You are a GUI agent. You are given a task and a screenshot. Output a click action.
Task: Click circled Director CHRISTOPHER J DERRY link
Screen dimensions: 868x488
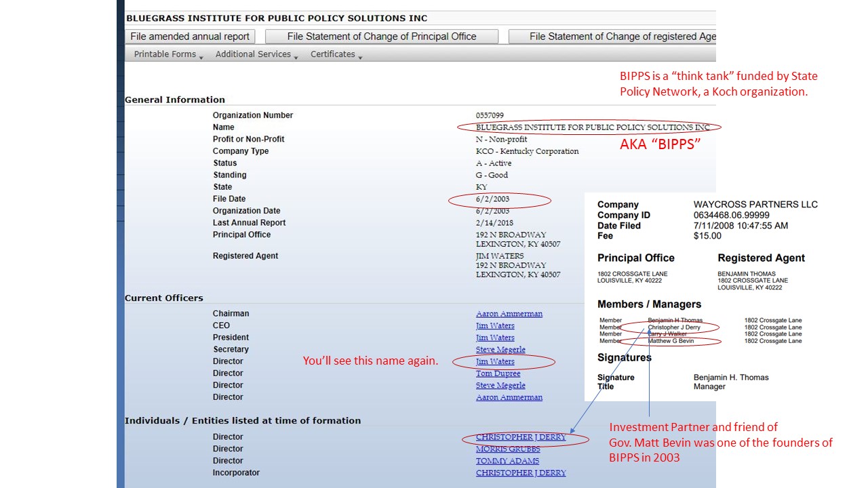click(521, 437)
